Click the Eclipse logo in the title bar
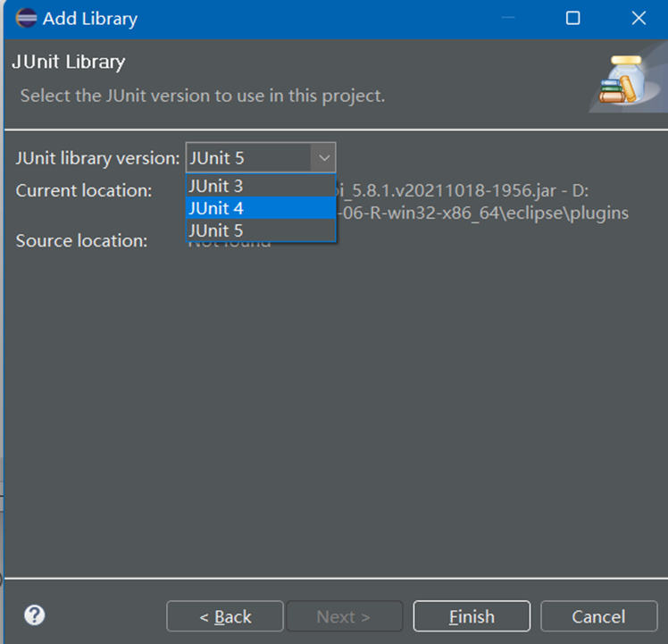This screenshot has height=644, width=668. click(25, 18)
